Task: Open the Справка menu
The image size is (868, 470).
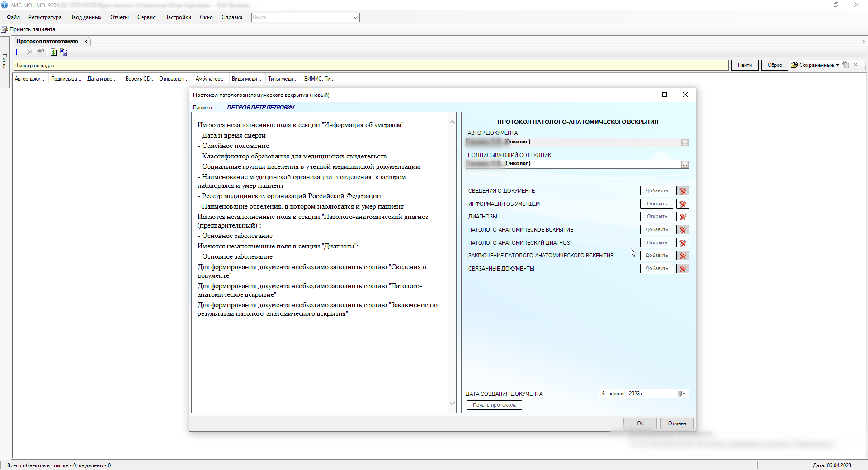Action: point(232,17)
